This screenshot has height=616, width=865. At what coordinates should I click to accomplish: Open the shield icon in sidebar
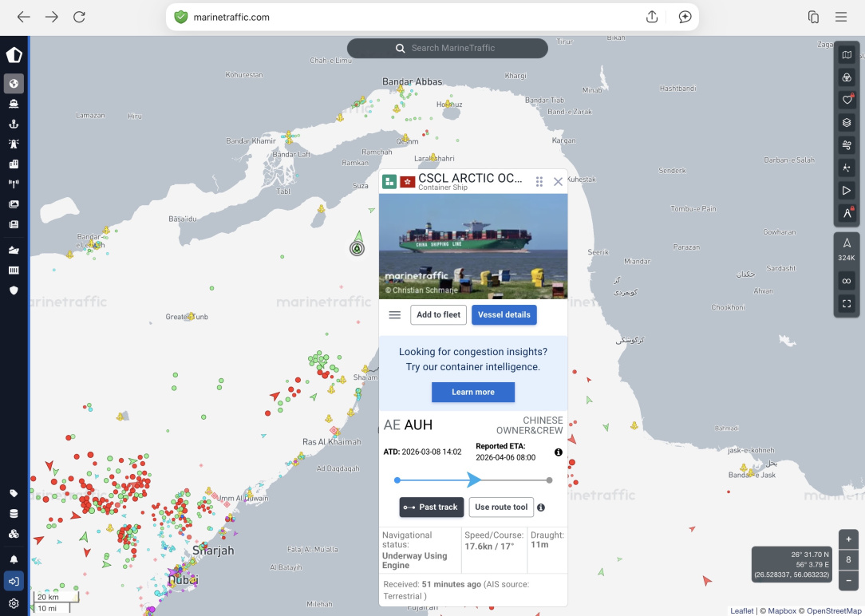click(14, 290)
